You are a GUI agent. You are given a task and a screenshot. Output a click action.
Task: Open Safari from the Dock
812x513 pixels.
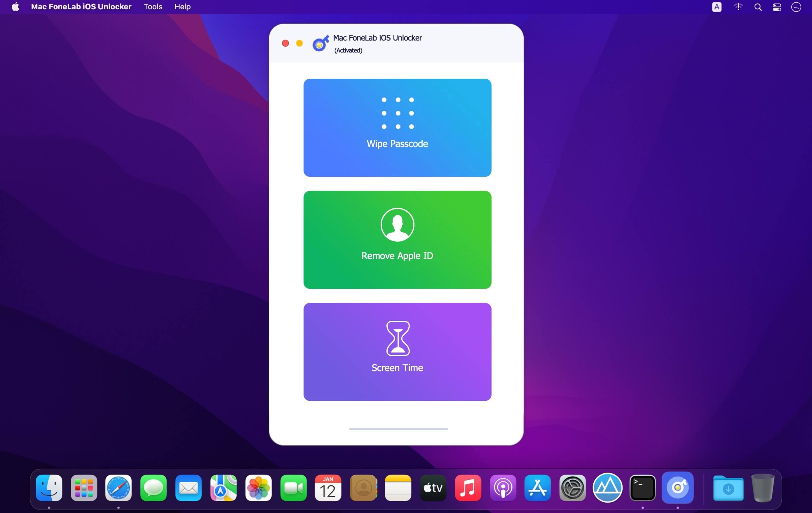point(119,488)
